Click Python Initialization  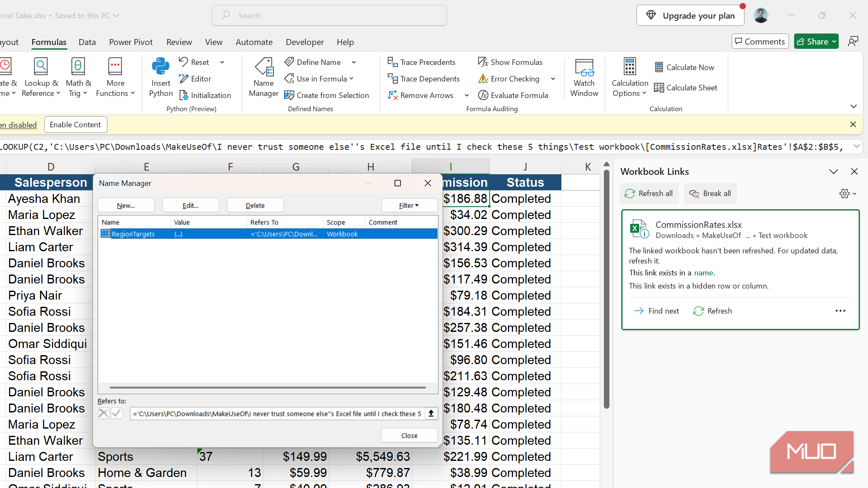pos(206,95)
